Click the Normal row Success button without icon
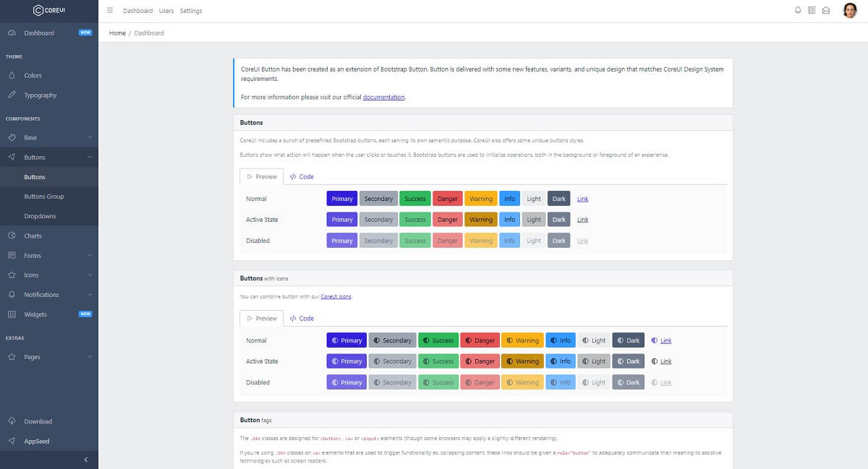 pos(415,199)
